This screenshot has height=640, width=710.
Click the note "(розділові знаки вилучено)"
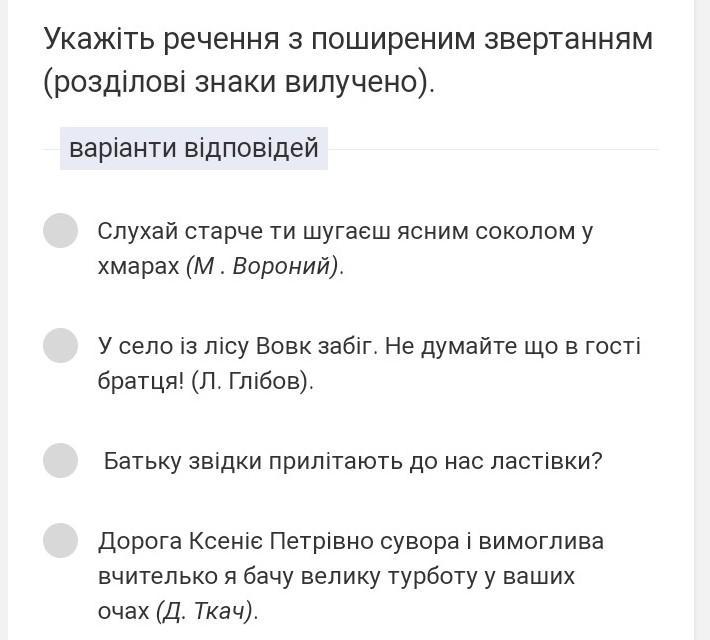tap(239, 83)
